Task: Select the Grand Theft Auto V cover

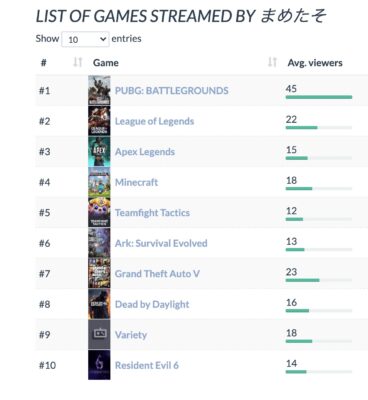Action: [x=99, y=273]
